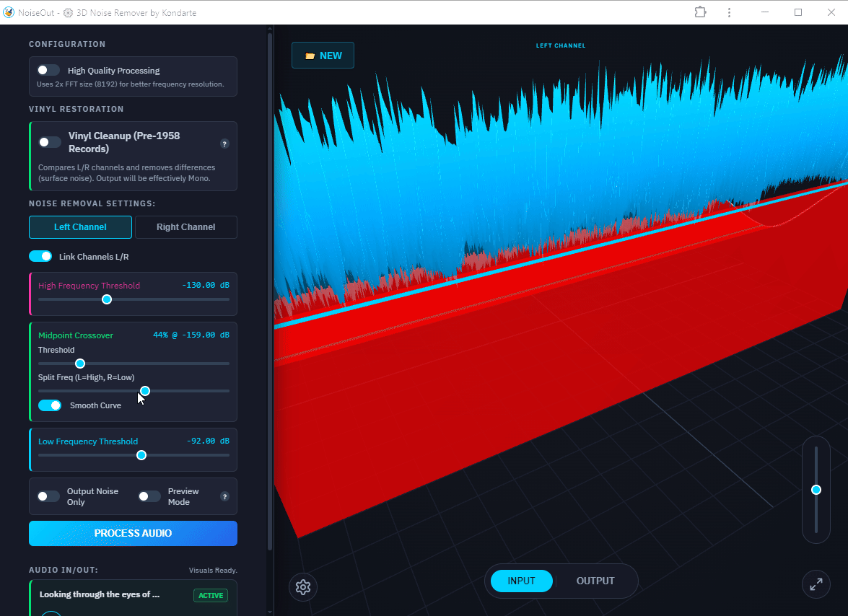The height and width of the screenshot is (616, 848).
Task: Click the NoiseOut app logo icon
Action: click(9, 12)
